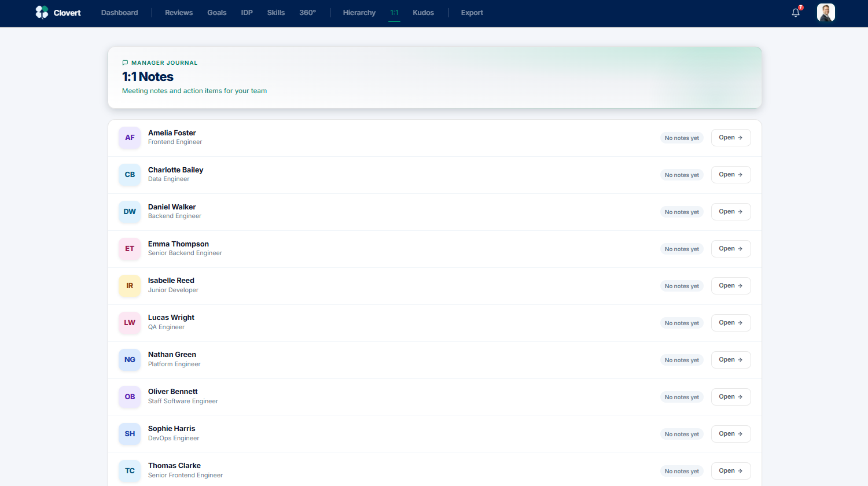Open notes for Sophie Harris
The image size is (868, 486).
point(731,434)
